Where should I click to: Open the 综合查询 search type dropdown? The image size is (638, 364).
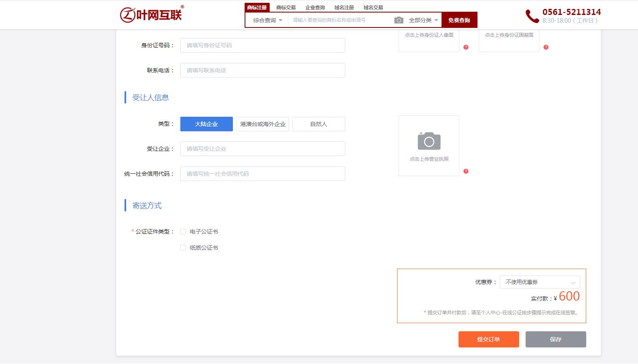click(267, 20)
